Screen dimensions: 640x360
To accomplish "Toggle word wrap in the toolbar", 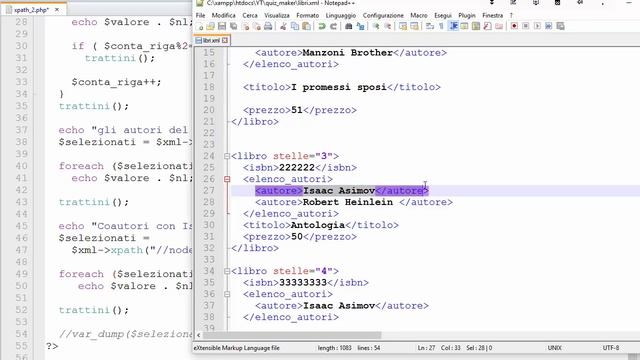I will 430,27.
